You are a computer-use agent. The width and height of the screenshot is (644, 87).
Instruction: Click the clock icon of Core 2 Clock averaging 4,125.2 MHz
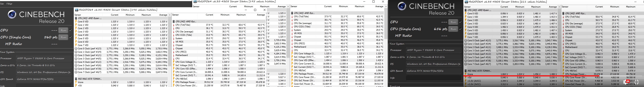pyautogui.click(x=76, y=55)
